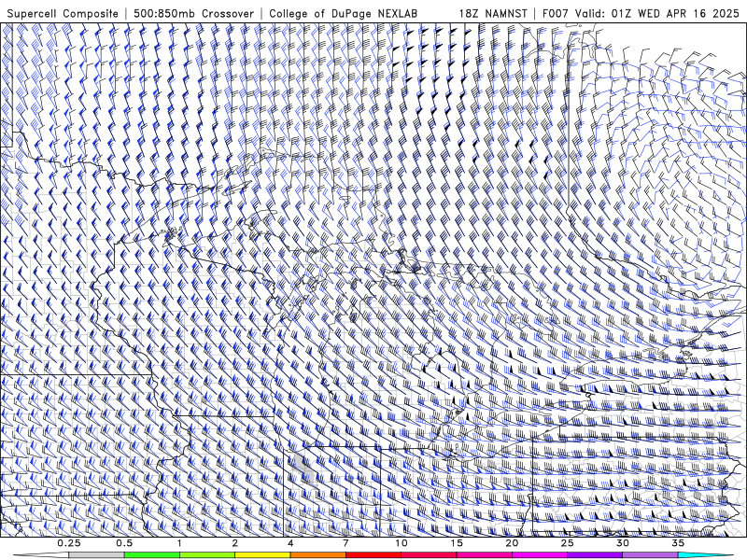Select the crimson 10–15 color bar segment
This screenshot has height=560, width=747.
429,555
